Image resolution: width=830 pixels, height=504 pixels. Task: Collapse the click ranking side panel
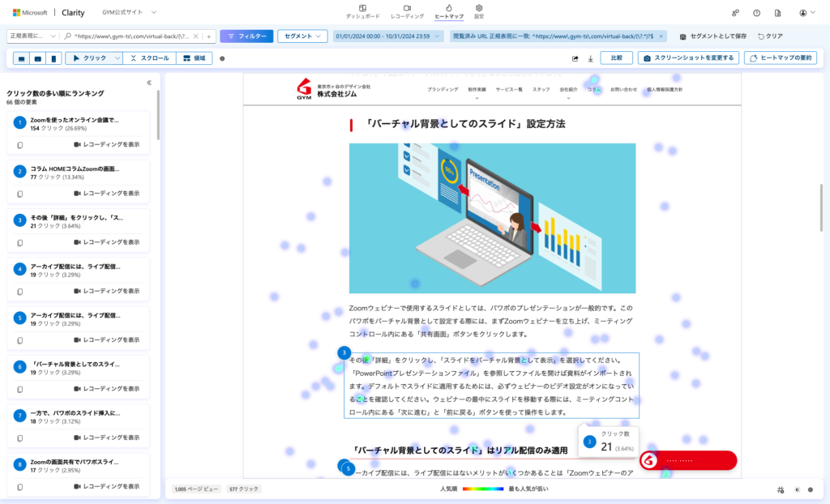(149, 83)
